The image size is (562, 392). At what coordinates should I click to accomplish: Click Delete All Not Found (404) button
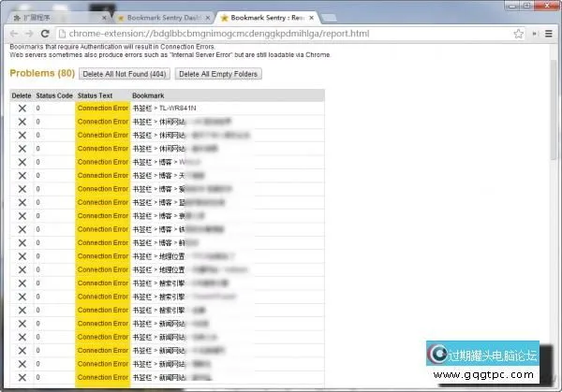click(125, 74)
